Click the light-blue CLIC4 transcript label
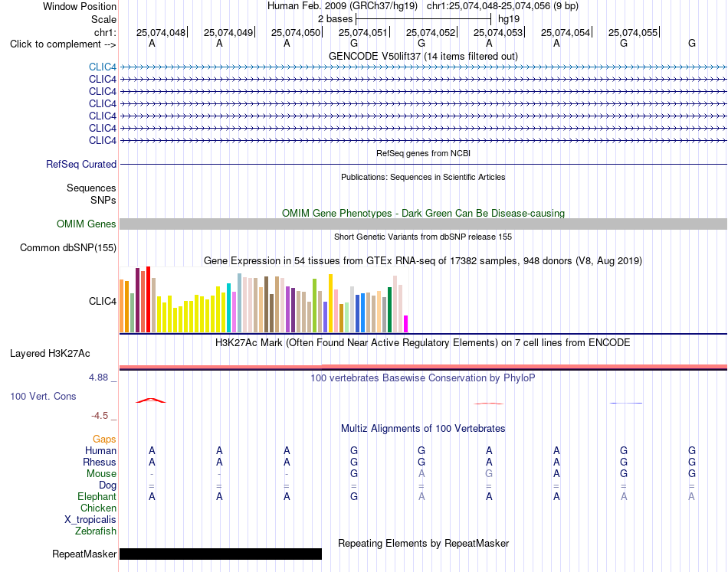 click(x=103, y=67)
